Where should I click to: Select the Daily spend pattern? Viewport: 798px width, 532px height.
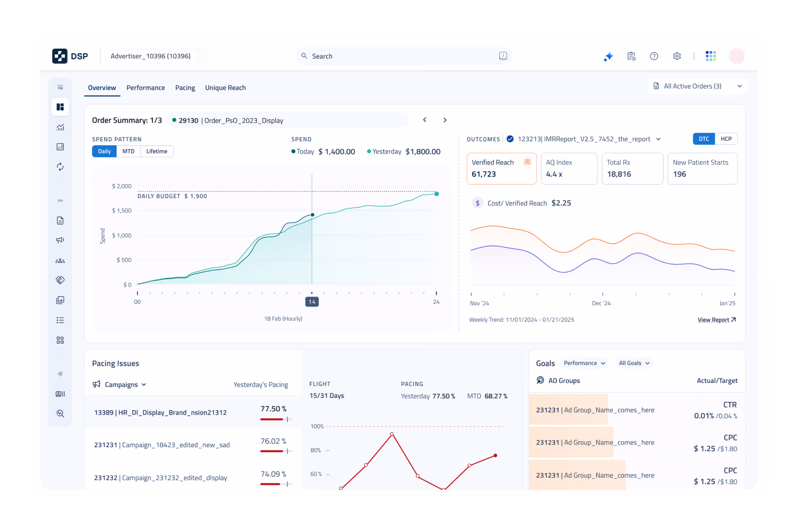(x=104, y=151)
